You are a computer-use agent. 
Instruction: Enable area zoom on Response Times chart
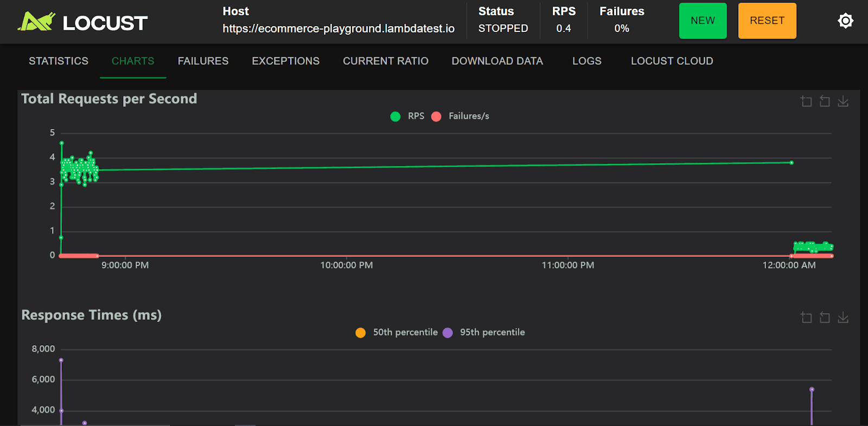806,318
